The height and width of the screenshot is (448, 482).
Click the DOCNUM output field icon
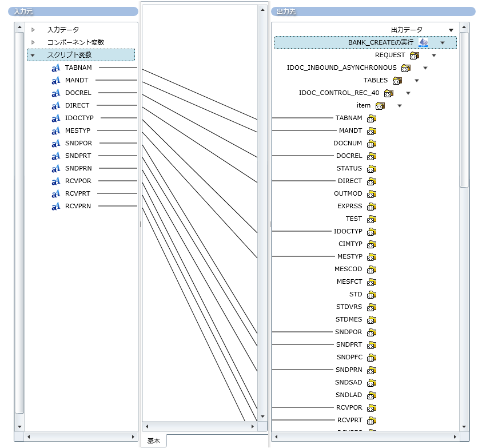(372, 144)
